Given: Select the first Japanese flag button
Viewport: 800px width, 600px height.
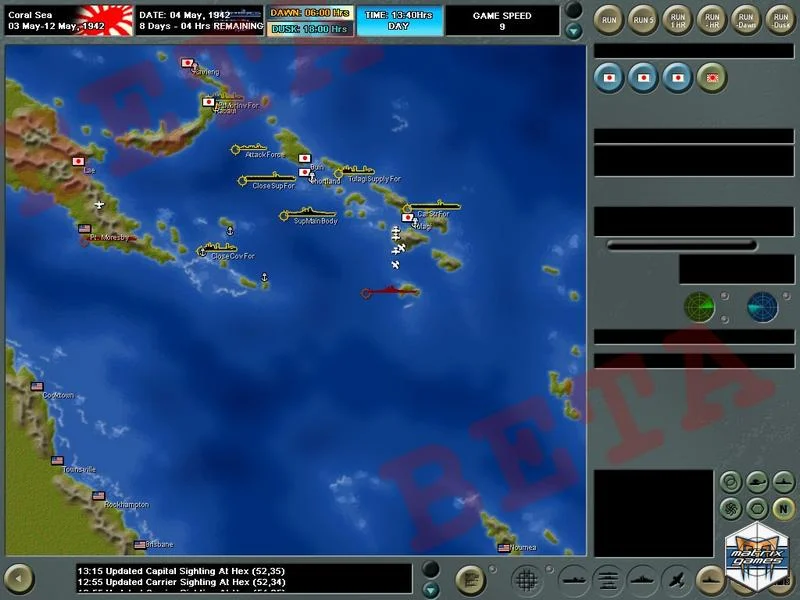Looking at the screenshot, I should click(609, 76).
